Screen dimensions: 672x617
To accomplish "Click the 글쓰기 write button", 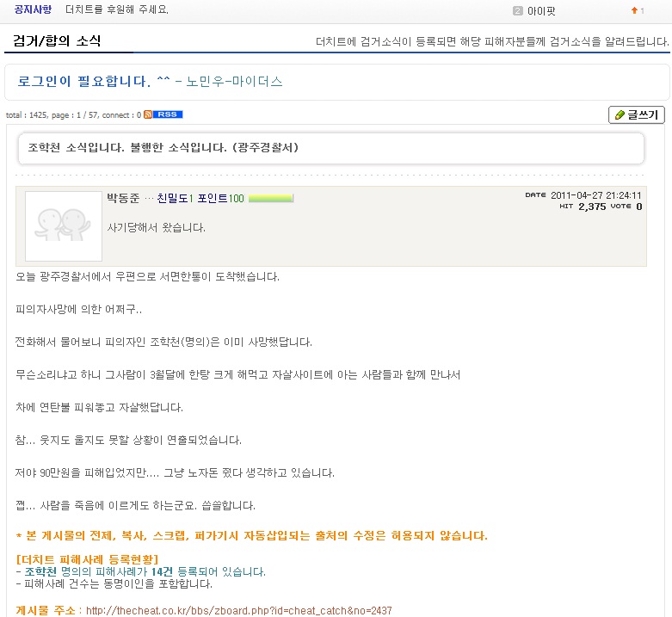I will [x=637, y=114].
